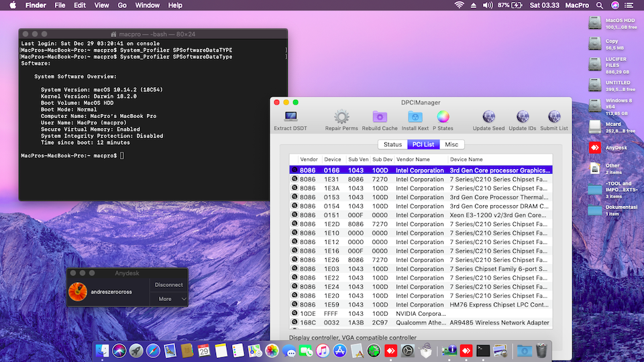Open the Go menu
Viewport: 644px width, 362px height.
pos(122,5)
